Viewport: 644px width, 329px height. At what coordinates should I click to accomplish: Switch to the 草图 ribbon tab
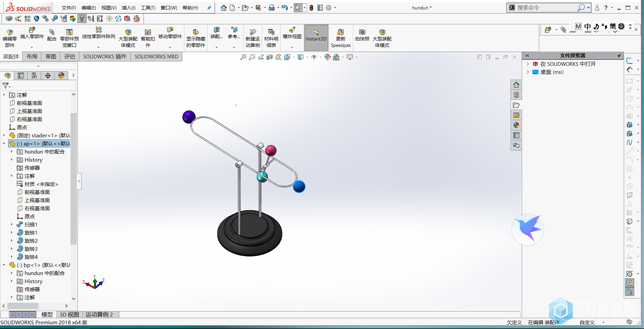[x=51, y=57]
